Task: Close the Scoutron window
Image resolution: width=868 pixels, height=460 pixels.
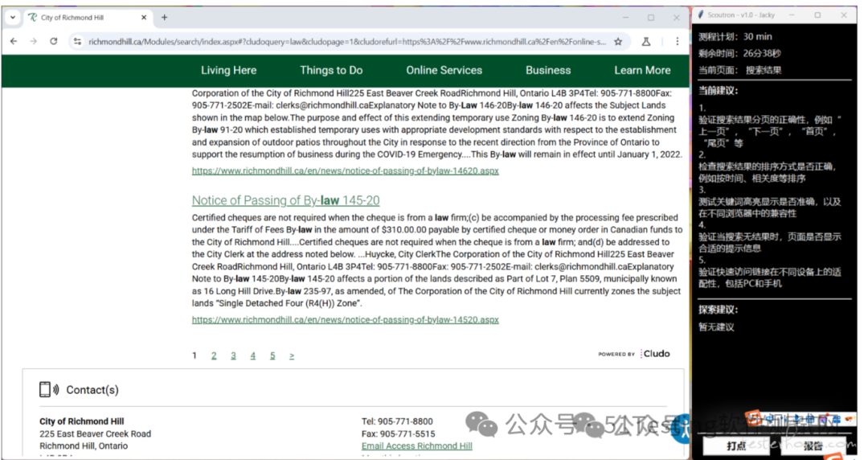Action: (844, 15)
